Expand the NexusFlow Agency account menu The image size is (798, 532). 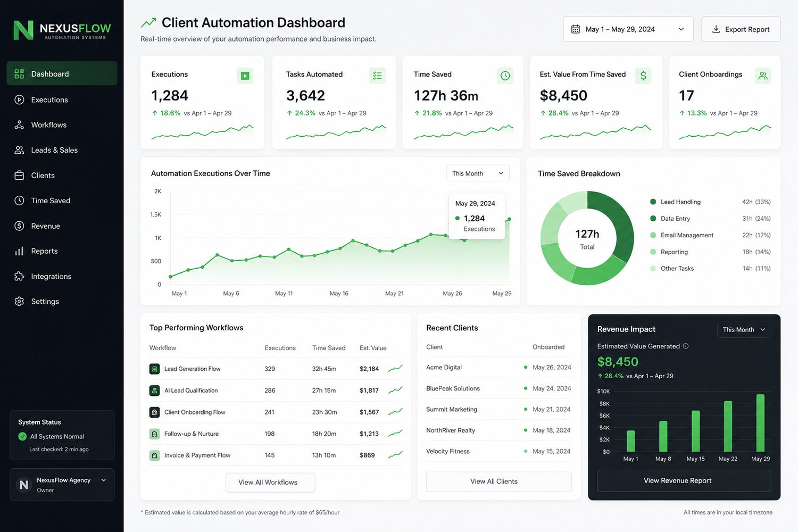click(62, 485)
